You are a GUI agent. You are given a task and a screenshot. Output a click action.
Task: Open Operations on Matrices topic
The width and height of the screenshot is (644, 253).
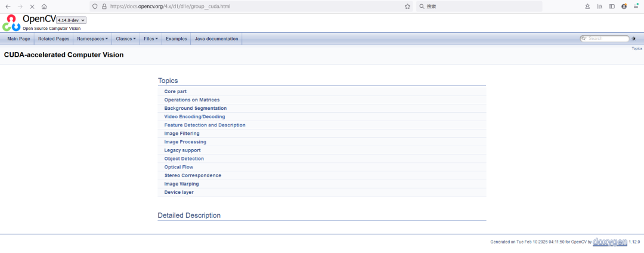[x=192, y=100]
